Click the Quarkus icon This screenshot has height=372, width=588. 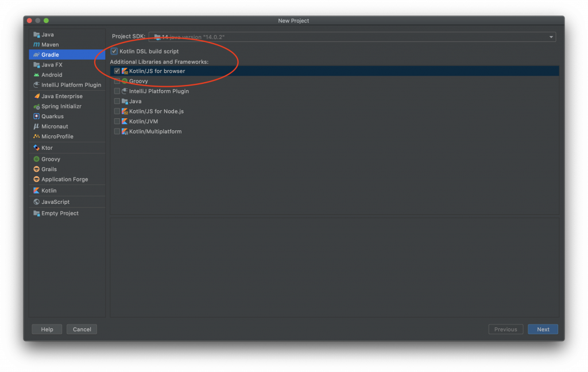click(x=36, y=117)
